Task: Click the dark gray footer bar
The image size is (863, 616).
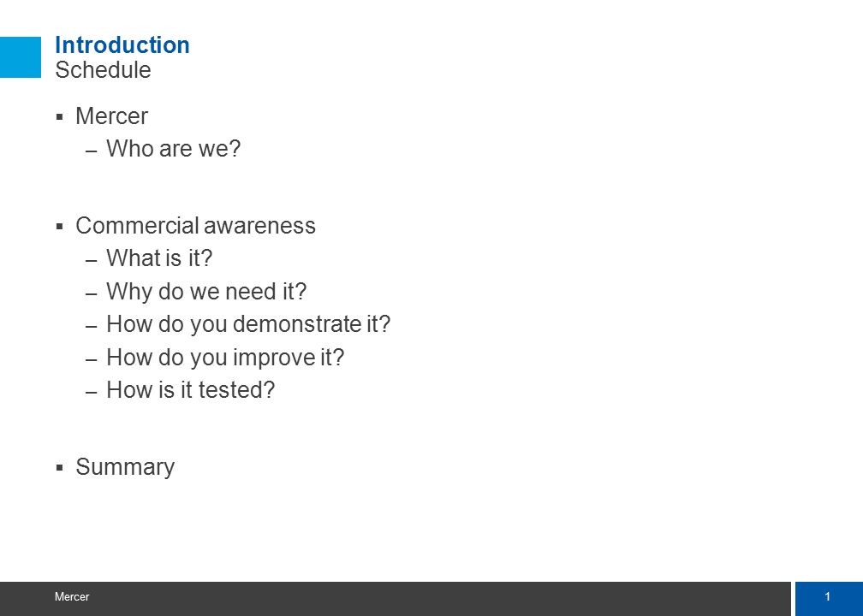Action: pos(396,598)
